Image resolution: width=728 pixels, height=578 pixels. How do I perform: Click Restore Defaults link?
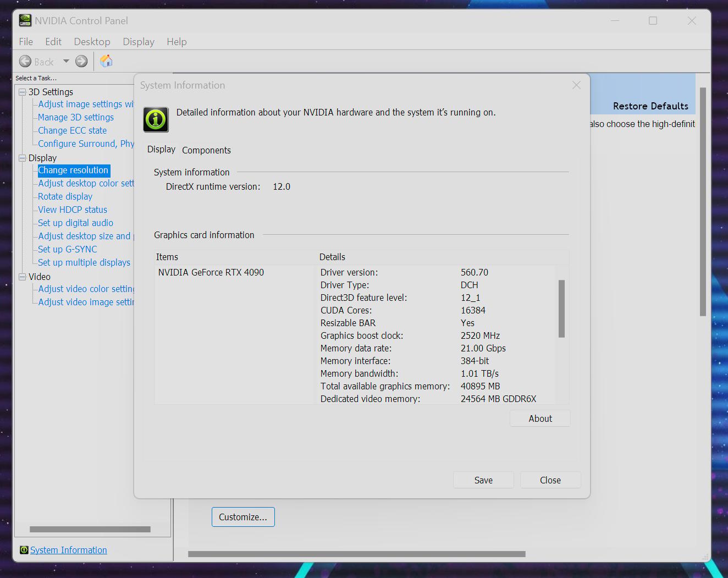(x=650, y=106)
